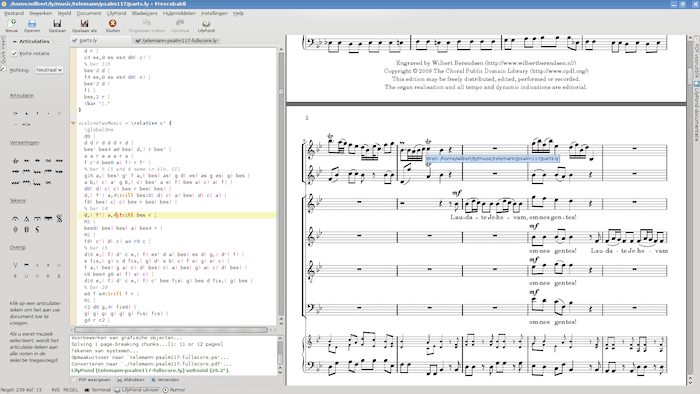The width and height of the screenshot is (700, 394).
Task: Insert the fermata sign
Action: click(x=15, y=219)
